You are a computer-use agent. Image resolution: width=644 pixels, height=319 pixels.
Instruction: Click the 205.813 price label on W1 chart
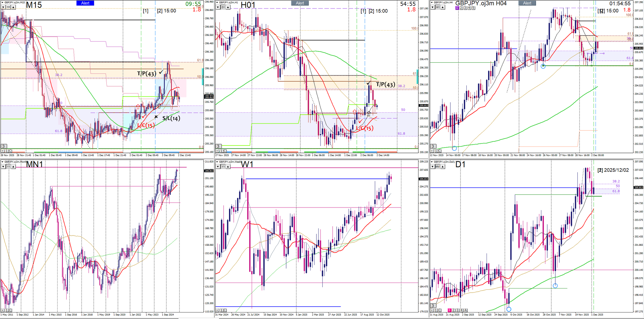[424, 179]
